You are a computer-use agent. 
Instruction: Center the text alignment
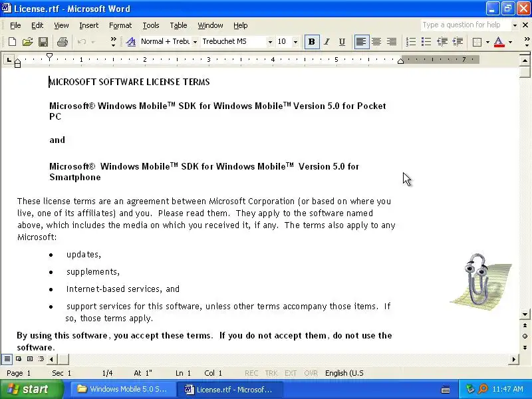(376, 42)
